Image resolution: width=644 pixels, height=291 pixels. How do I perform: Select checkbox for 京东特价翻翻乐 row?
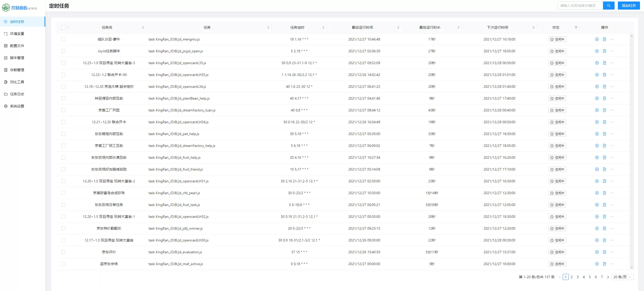(63, 228)
